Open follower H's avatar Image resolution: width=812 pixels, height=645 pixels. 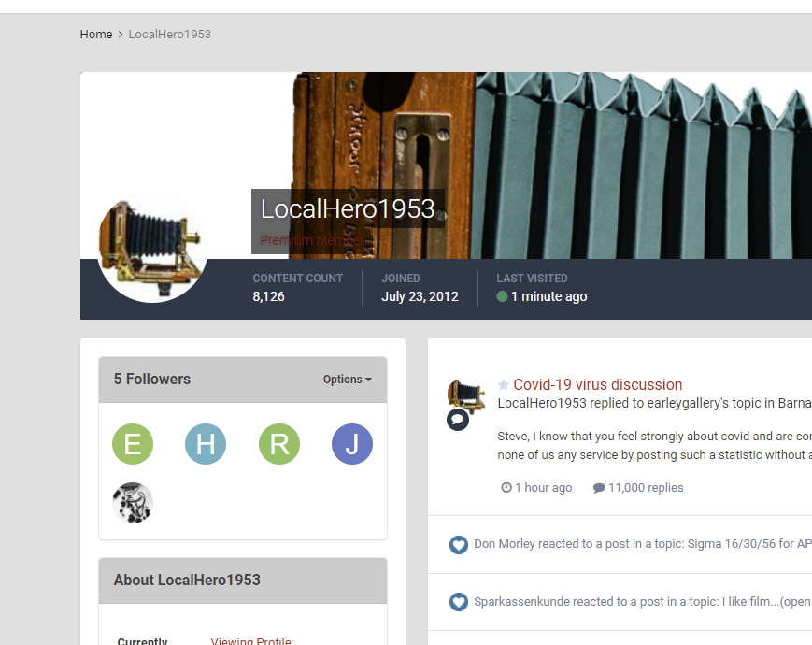point(206,444)
